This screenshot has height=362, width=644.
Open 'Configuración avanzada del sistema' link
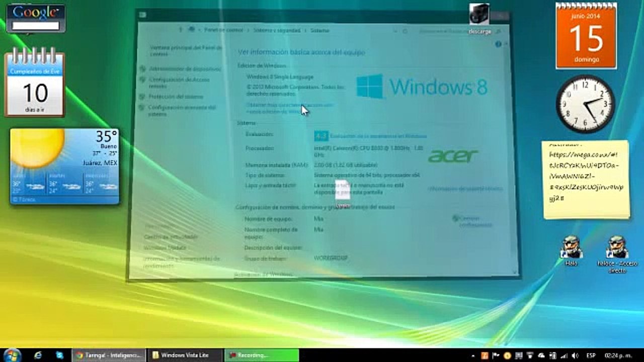pyautogui.click(x=182, y=111)
